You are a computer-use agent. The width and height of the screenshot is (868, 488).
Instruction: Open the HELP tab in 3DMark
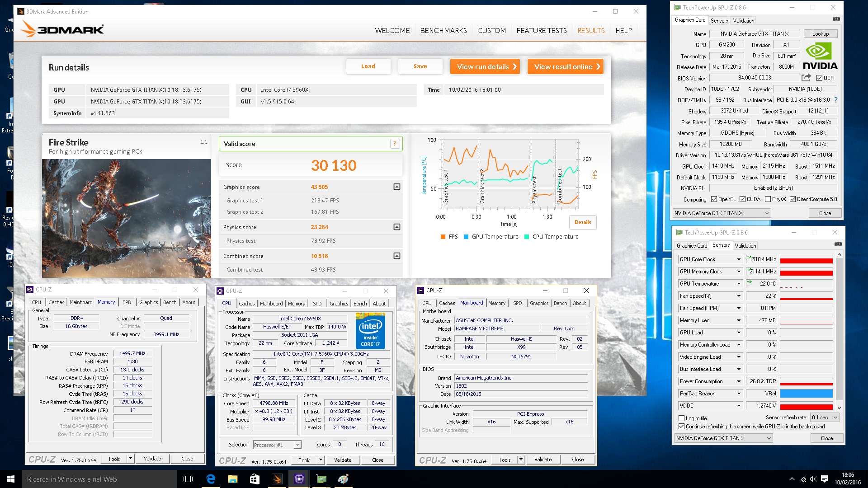tap(623, 30)
